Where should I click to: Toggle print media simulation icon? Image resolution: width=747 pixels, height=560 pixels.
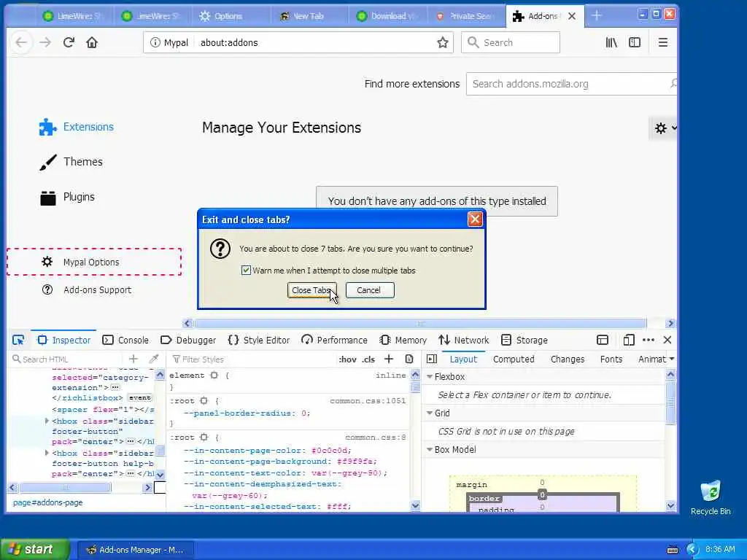[x=409, y=359]
